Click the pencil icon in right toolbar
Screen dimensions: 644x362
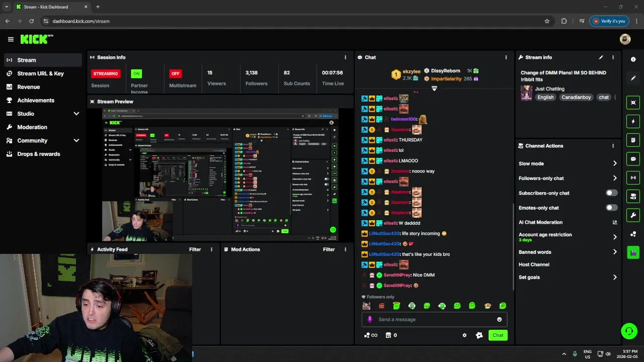[x=633, y=78]
